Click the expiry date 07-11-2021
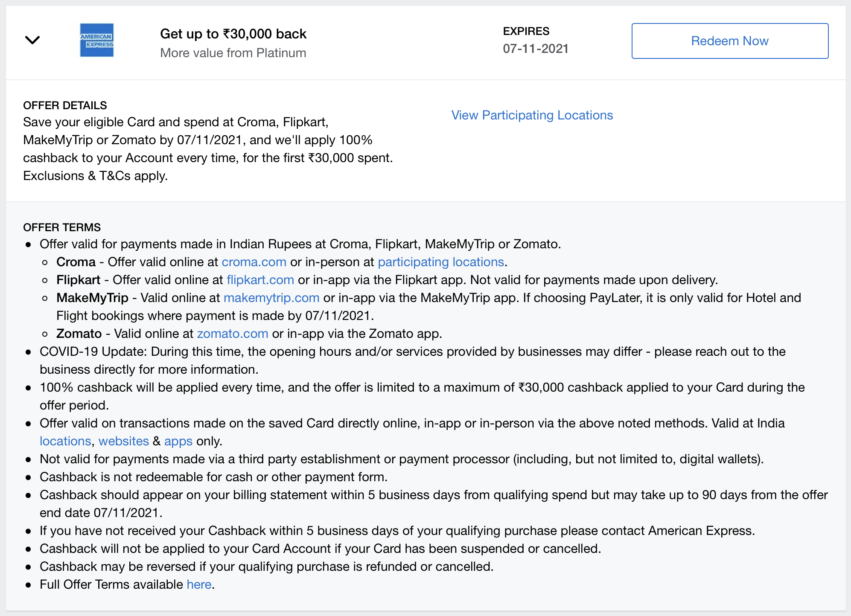This screenshot has width=851, height=616. click(536, 49)
